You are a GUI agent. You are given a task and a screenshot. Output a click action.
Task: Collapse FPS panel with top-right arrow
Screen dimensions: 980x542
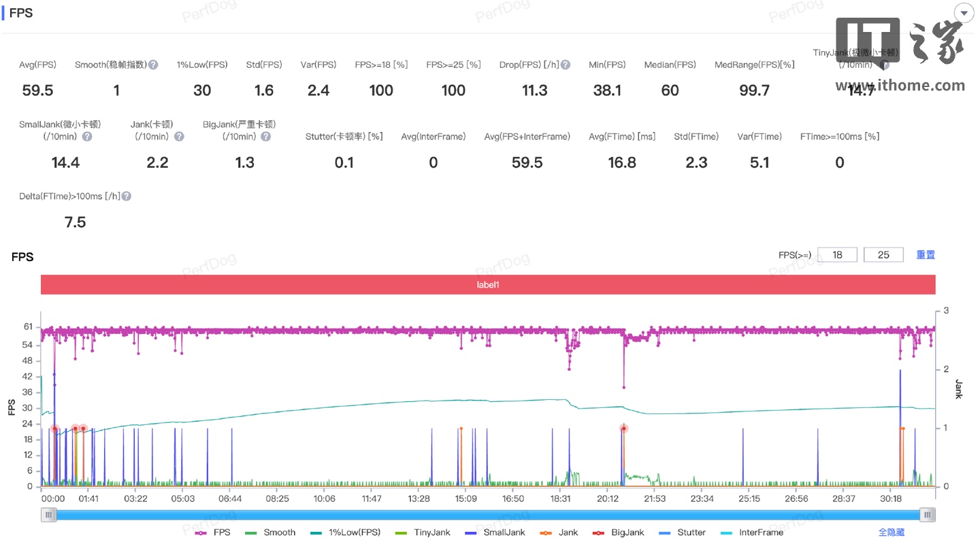coord(964,13)
